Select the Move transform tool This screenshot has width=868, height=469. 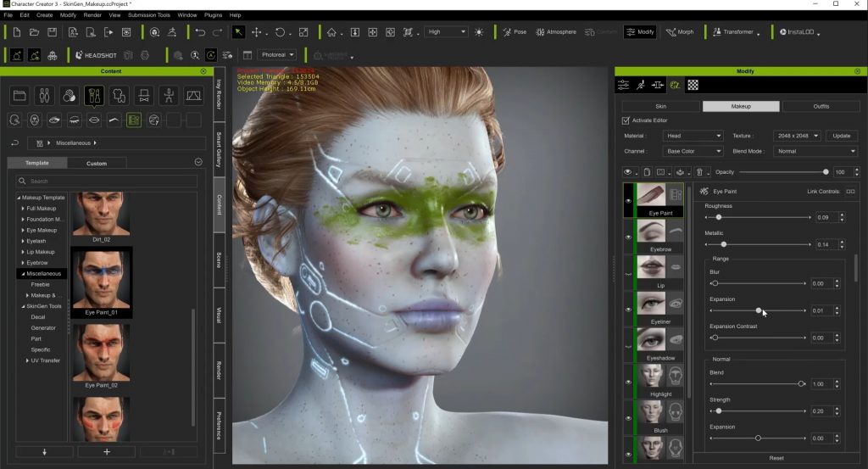click(257, 32)
